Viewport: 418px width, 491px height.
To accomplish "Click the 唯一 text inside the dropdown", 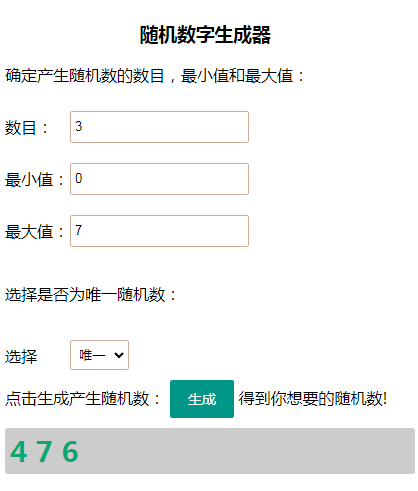I will (92, 355).
